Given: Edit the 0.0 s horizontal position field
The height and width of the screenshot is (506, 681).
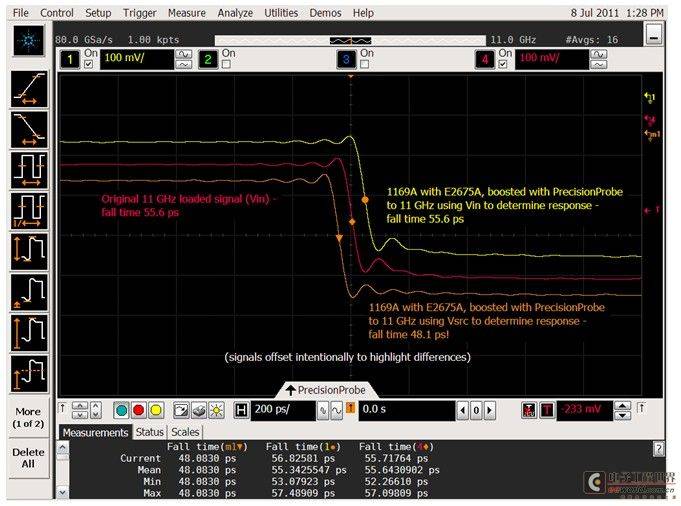Looking at the screenshot, I should point(407,410).
